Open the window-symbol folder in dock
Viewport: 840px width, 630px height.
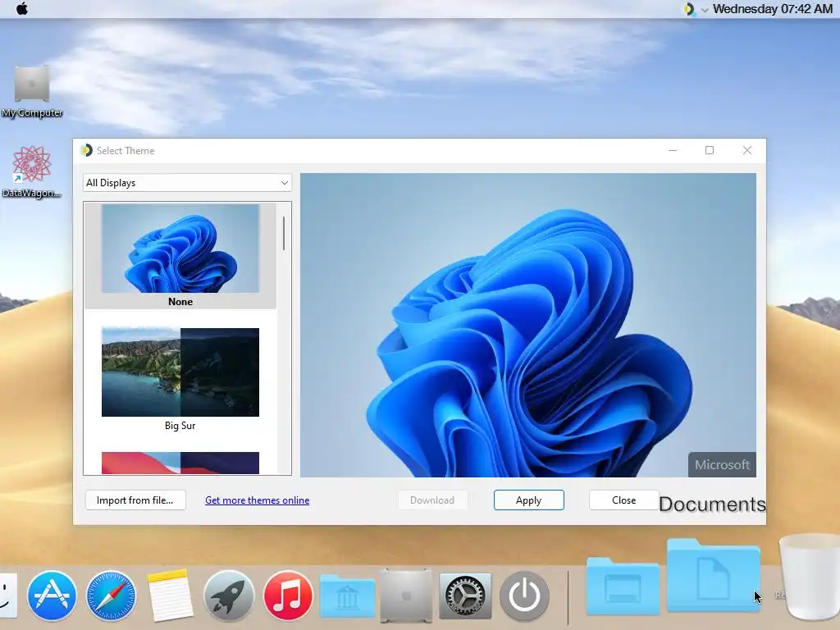pos(623,585)
